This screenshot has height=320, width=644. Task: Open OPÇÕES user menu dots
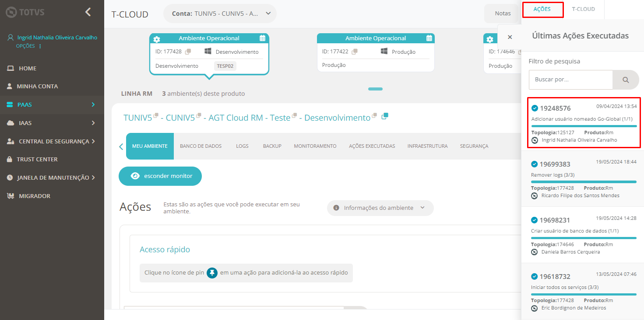coord(40,46)
